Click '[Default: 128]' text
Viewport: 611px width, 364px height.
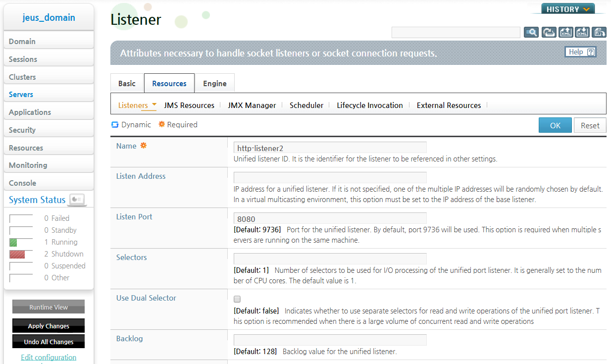click(x=255, y=352)
